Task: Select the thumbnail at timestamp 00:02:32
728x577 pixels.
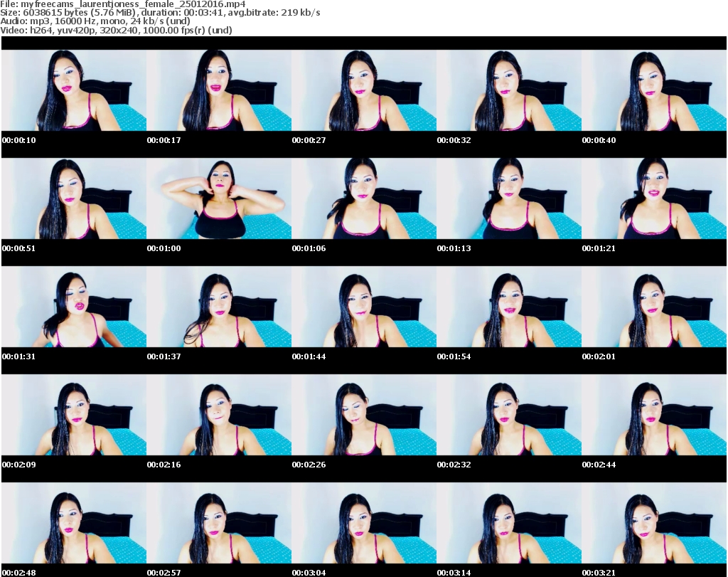Action: pos(509,415)
